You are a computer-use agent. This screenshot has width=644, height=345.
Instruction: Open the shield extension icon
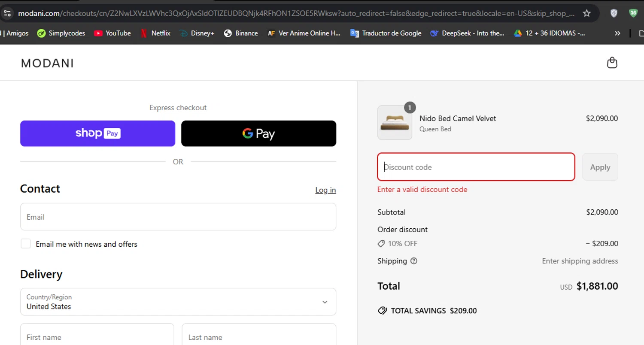614,13
